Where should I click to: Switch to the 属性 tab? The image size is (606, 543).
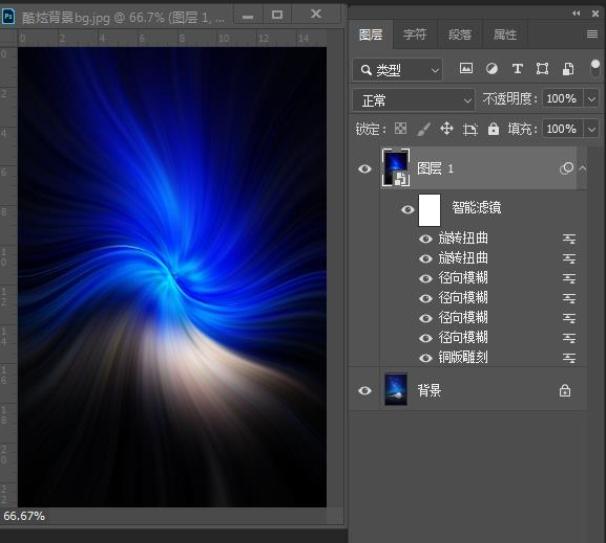pyautogui.click(x=505, y=35)
